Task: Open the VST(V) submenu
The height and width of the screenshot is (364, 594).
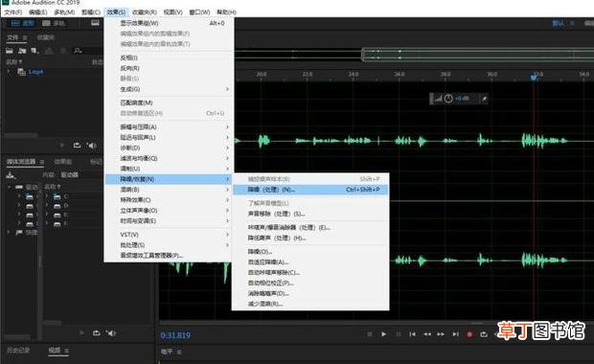Action: tap(169, 235)
